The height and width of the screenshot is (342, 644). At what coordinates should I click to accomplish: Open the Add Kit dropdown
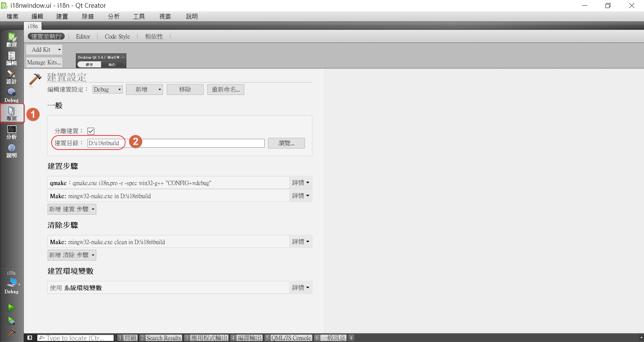click(44, 50)
